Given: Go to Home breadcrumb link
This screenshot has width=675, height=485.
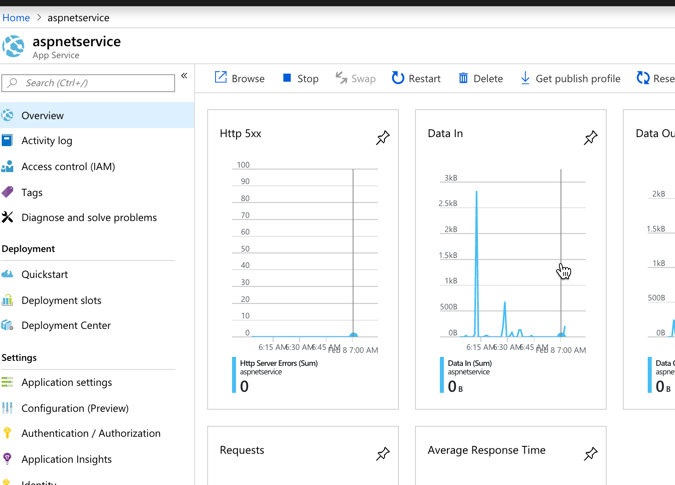Looking at the screenshot, I should (16, 17).
